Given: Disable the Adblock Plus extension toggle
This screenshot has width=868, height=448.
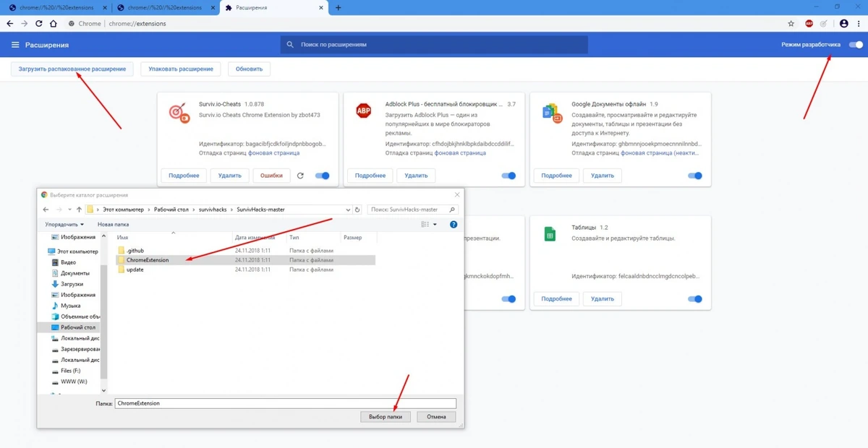Looking at the screenshot, I should pyautogui.click(x=509, y=176).
